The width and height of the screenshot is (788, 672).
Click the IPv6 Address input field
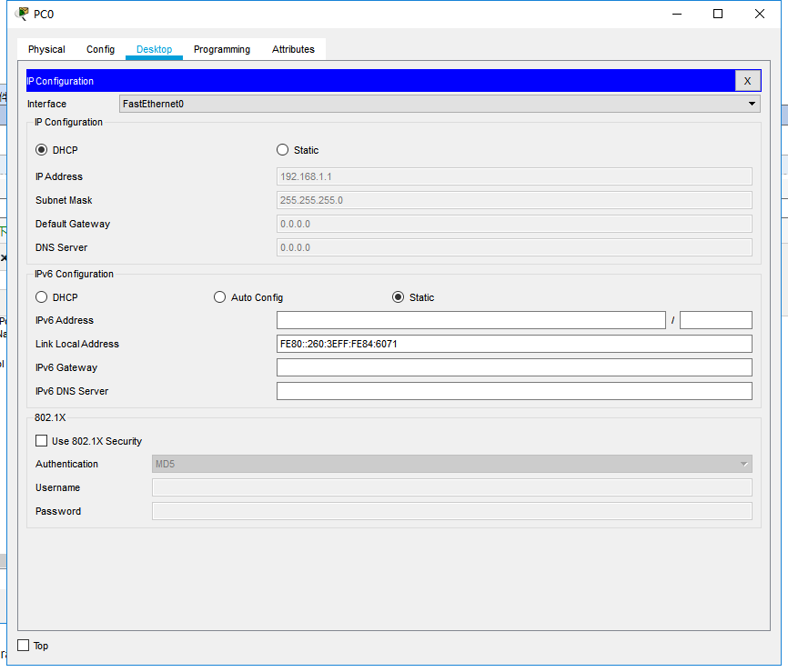[x=470, y=320]
